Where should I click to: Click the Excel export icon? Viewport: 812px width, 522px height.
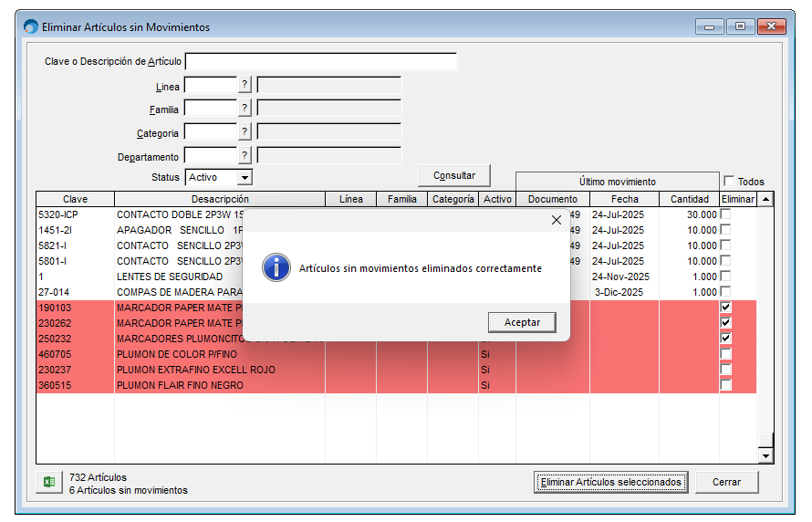pos(49,483)
